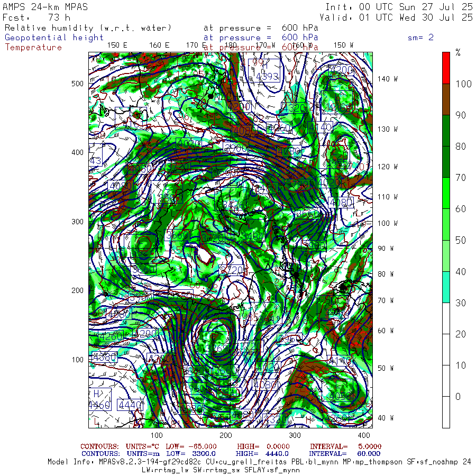The height and width of the screenshot is (476, 476).
Task: Pick the cyan 30–40% legend segment
Action: point(446,287)
